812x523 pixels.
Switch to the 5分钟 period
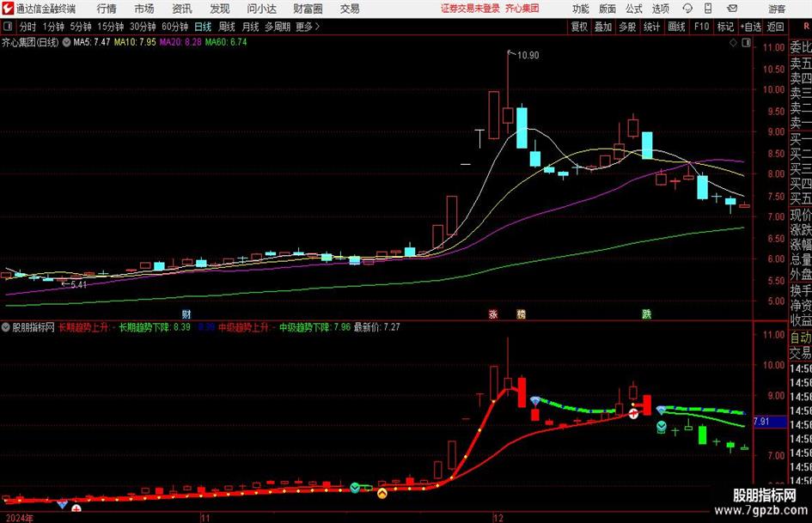tap(80, 27)
